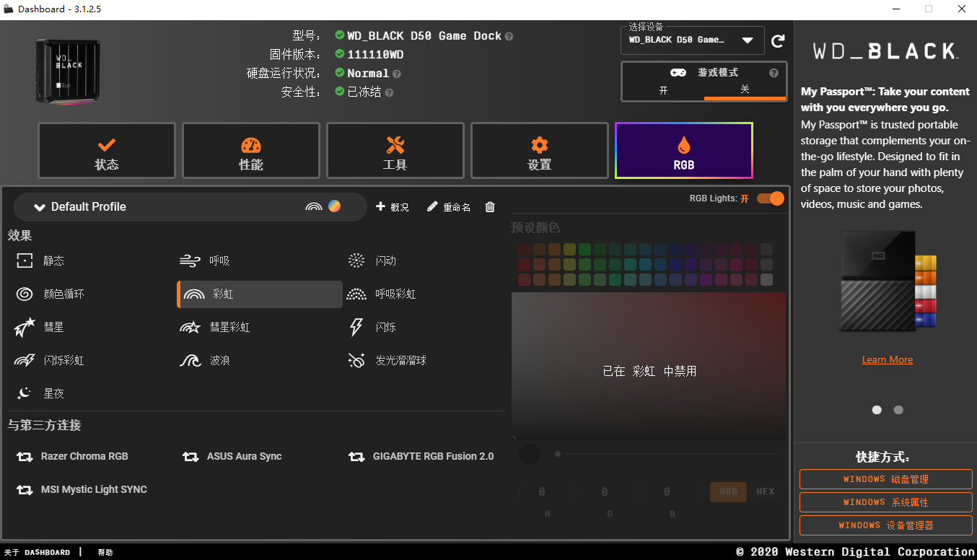Open WINDOWS 磁盘管理 shortcut
Image resolution: width=977 pixels, height=560 pixels.
[886, 479]
